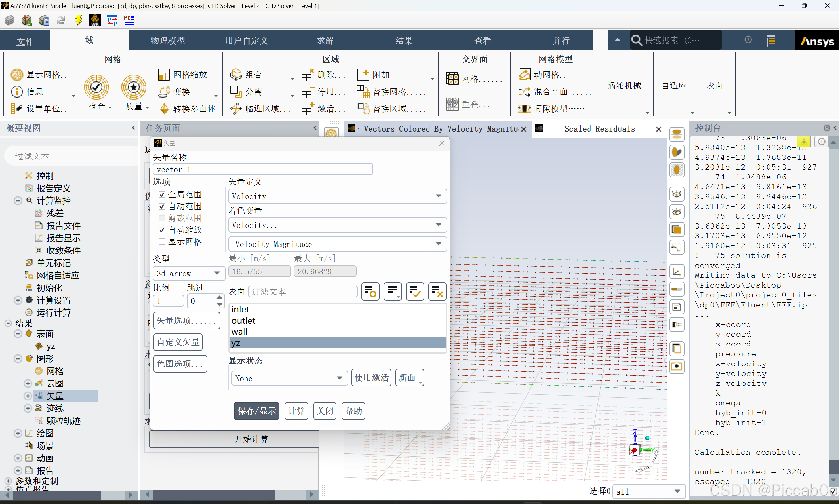The width and height of the screenshot is (839, 504).
Task: Open the 3d arrow type dropdown
Action: pyautogui.click(x=189, y=274)
